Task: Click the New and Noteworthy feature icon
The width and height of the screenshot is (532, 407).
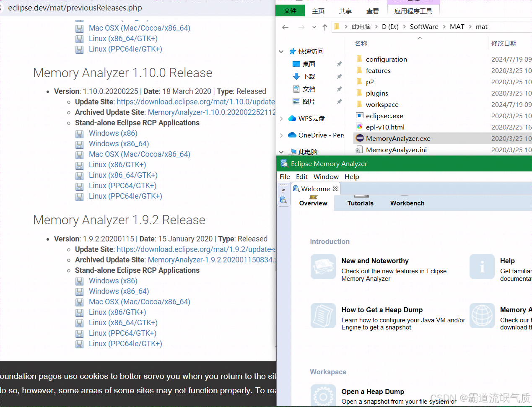Action: [323, 267]
